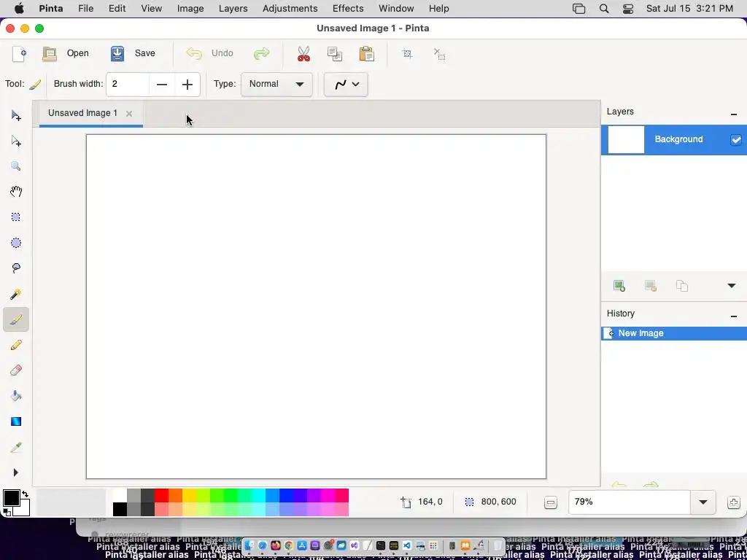The width and height of the screenshot is (747, 560).
Task: Click the Brush width input field
Action: 128,85
